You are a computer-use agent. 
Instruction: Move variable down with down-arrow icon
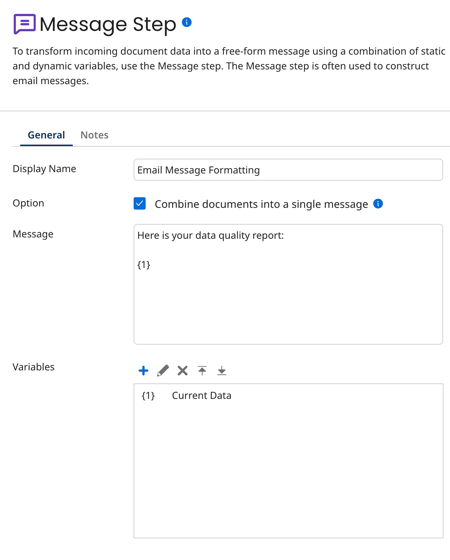click(x=221, y=370)
